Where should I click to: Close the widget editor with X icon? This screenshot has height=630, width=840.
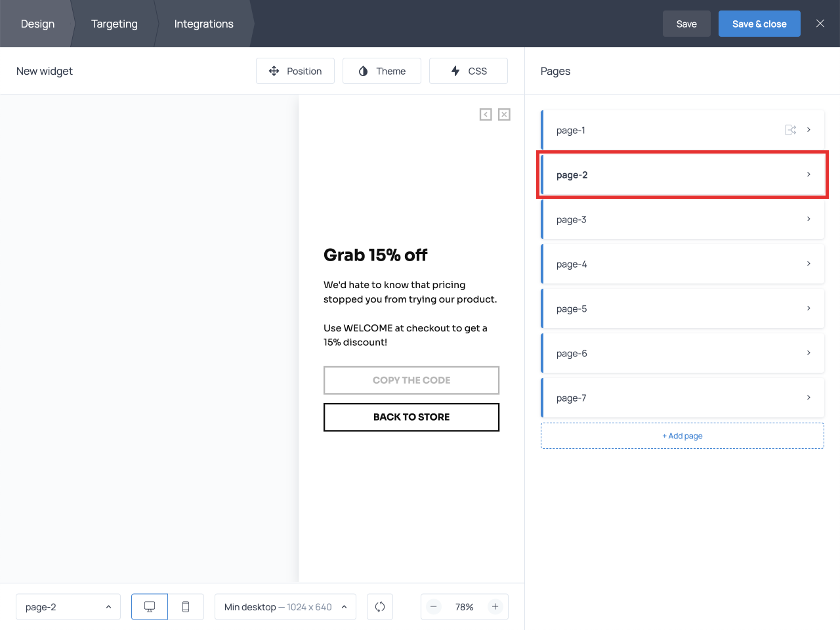(820, 24)
